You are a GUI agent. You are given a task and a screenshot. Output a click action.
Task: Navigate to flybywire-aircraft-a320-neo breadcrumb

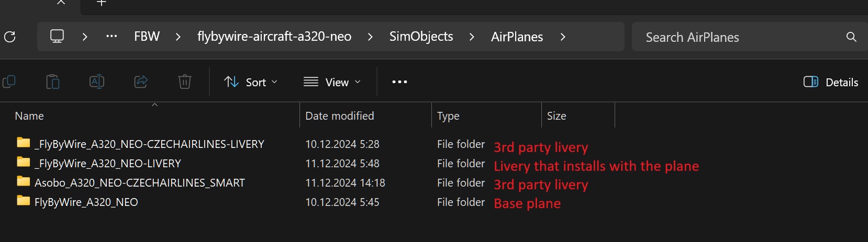(274, 37)
